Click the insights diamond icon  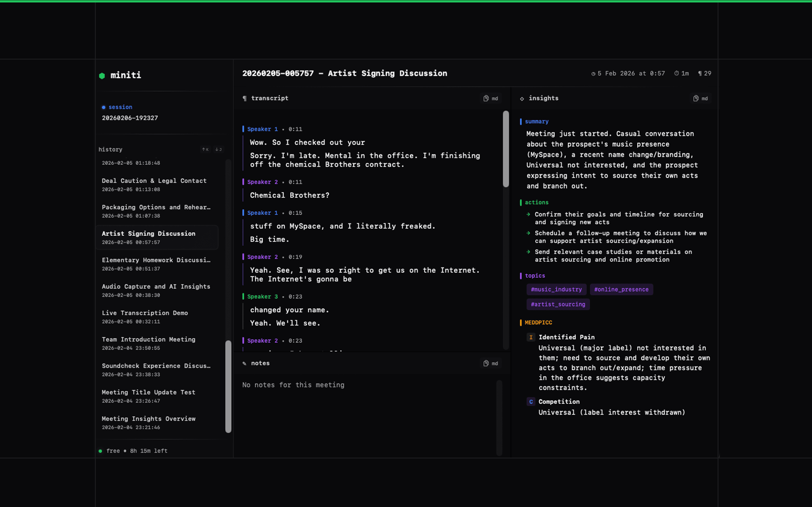coord(522,98)
